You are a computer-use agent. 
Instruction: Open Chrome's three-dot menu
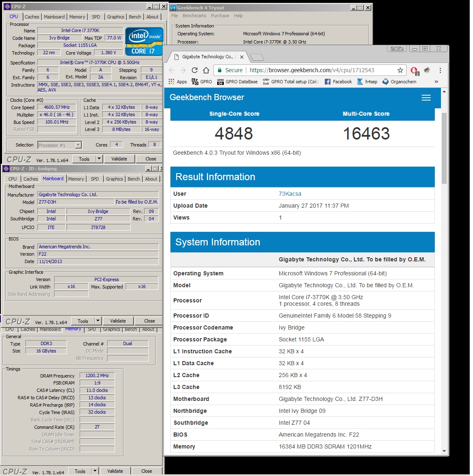(440, 70)
